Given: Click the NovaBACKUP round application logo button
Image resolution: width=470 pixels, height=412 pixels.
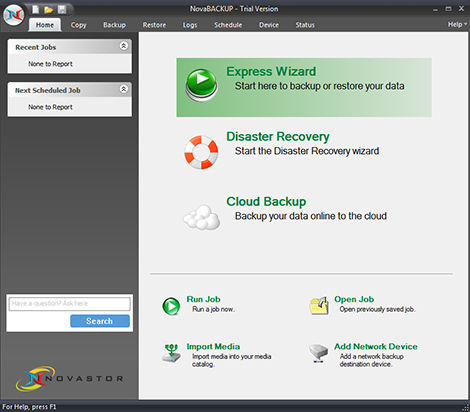Looking at the screenshot, I should (14, 15).
